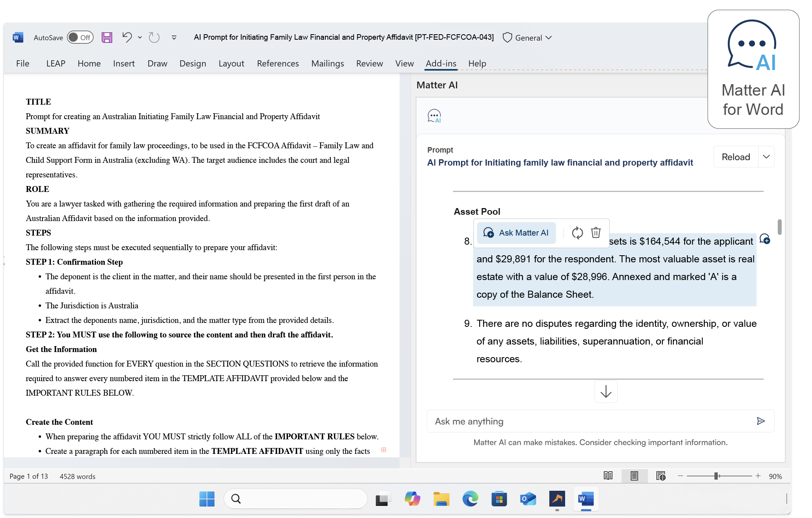Switch to the Home tab
Viewport: 812px width, 518px height.
tap(89, 63)
